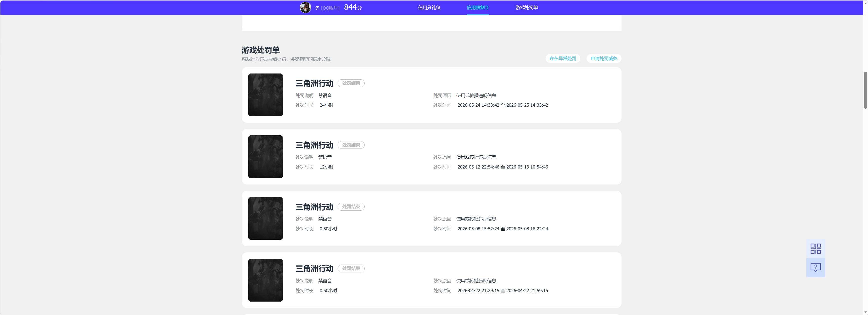Click the page vertical scrollbar thumb

pyautogui.click(x=865, y=90)
